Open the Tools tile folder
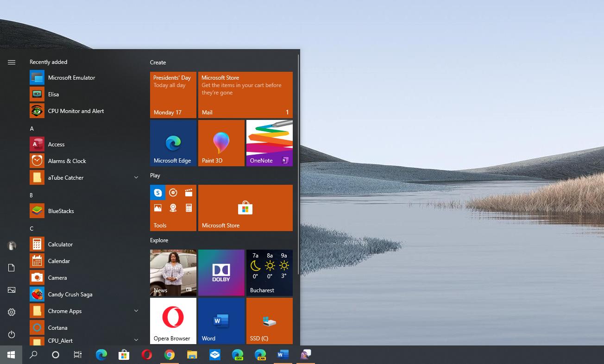The height and width of the screenshot is (364, 604). (173, 208)
